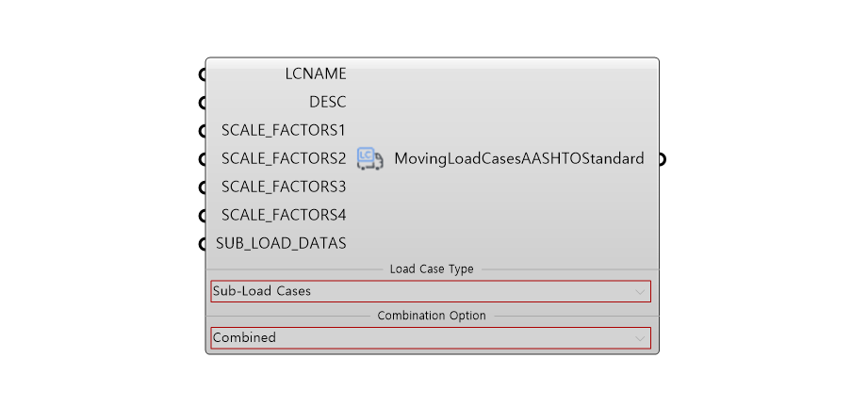
Task: Click the Sub-Load Cases dropdown arrow
Action: (640, 292)
